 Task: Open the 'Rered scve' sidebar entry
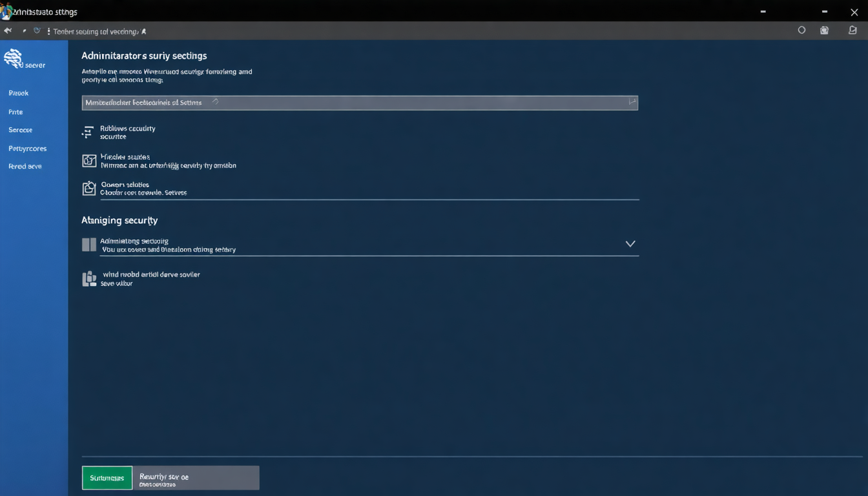click(25, 166)
